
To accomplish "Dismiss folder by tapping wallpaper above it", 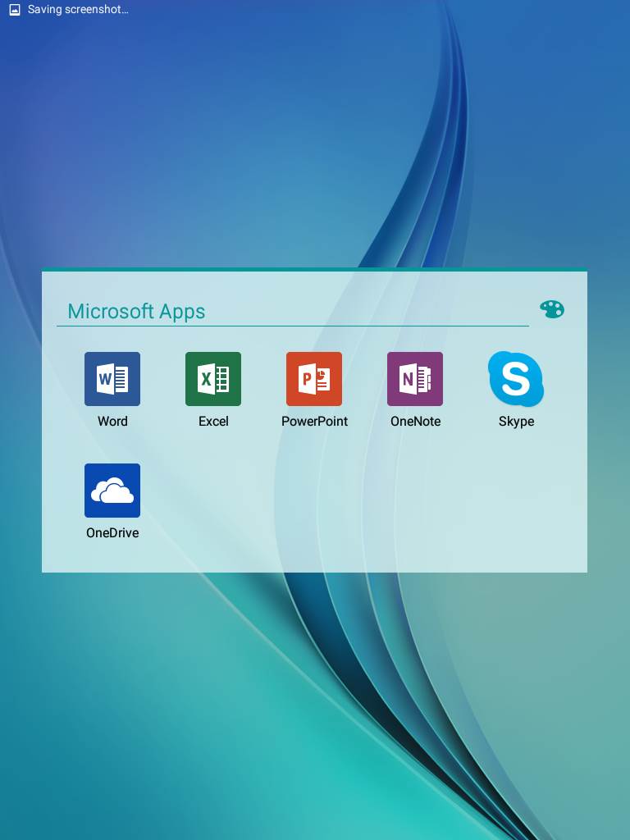I will click(315, 148).
